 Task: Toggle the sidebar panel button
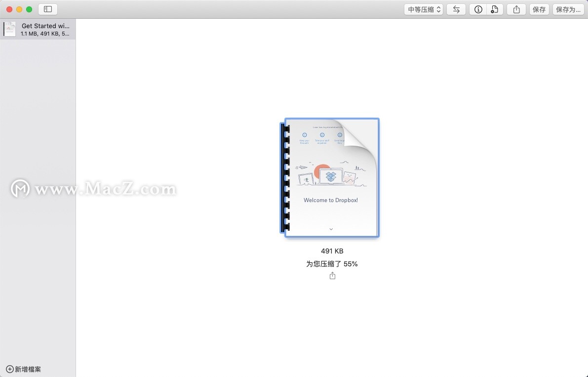[x=47, y=9]
